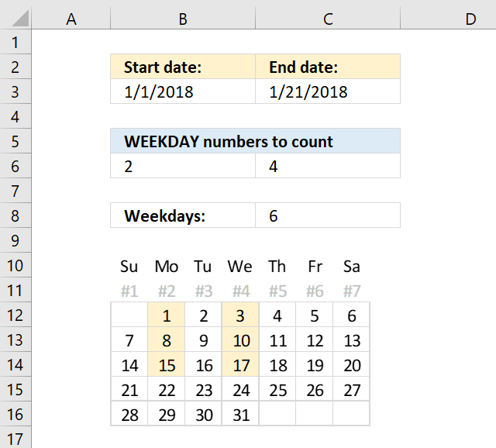Select the cell containing weekday number 2
This screenshot has height=448, width=496.
tap(183, 166)
